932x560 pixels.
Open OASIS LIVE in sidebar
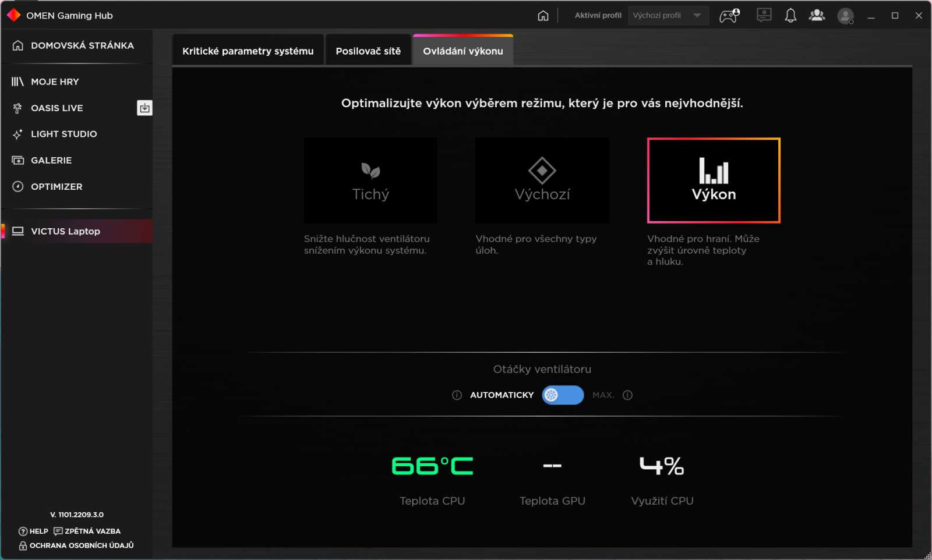[x=68, y=108]
